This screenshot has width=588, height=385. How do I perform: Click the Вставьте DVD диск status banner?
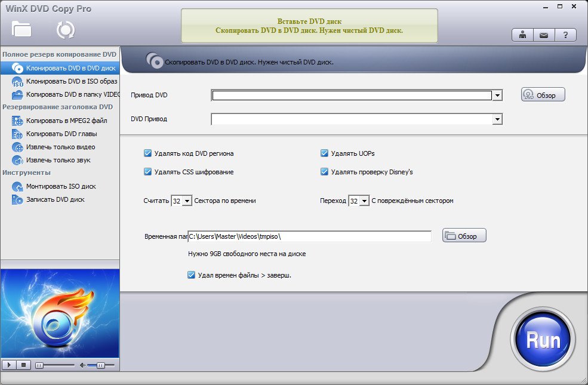pos(309,26)
